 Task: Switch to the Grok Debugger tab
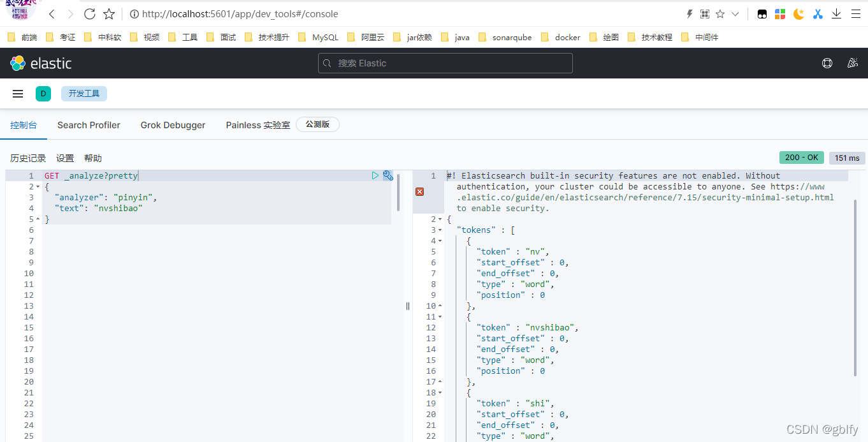coord(173,125)
